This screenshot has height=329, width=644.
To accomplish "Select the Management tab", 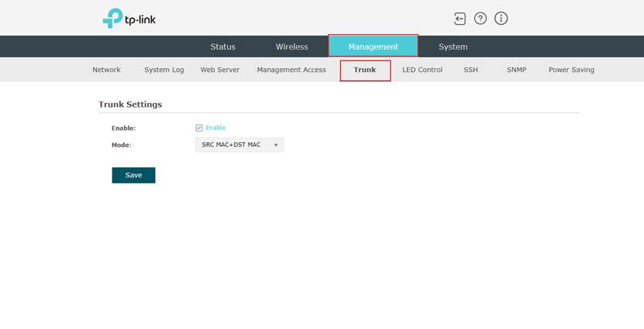I will tap(373, 46).
